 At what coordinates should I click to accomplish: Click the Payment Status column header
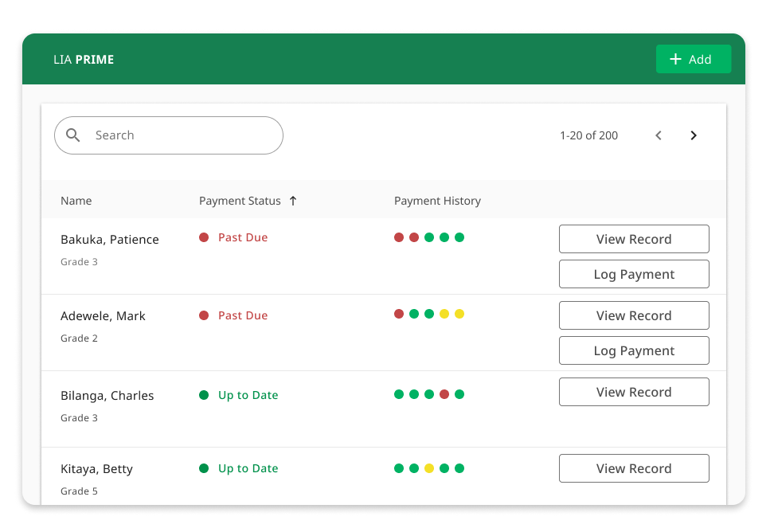click(240, 201)
